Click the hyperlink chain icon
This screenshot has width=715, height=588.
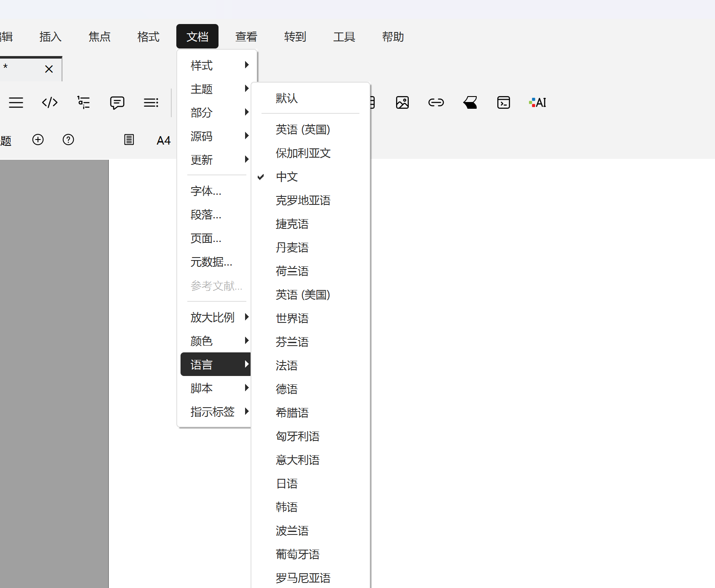pos(436,102)
